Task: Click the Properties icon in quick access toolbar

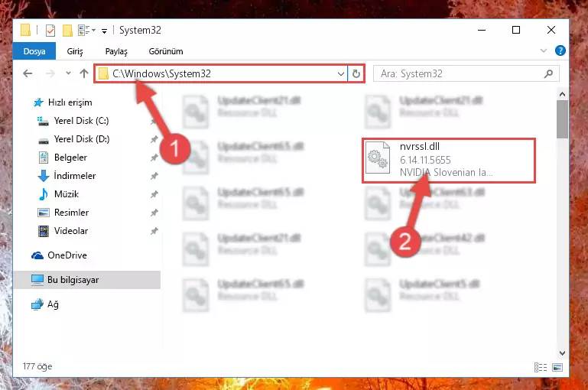Action: (50, 30)
